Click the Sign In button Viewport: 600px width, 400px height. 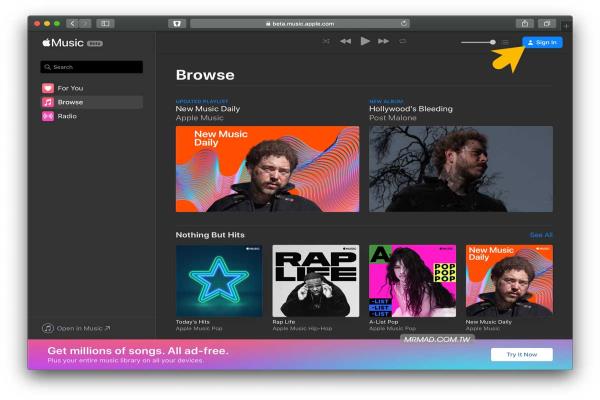pyautogui.click(x=542, y=42)
